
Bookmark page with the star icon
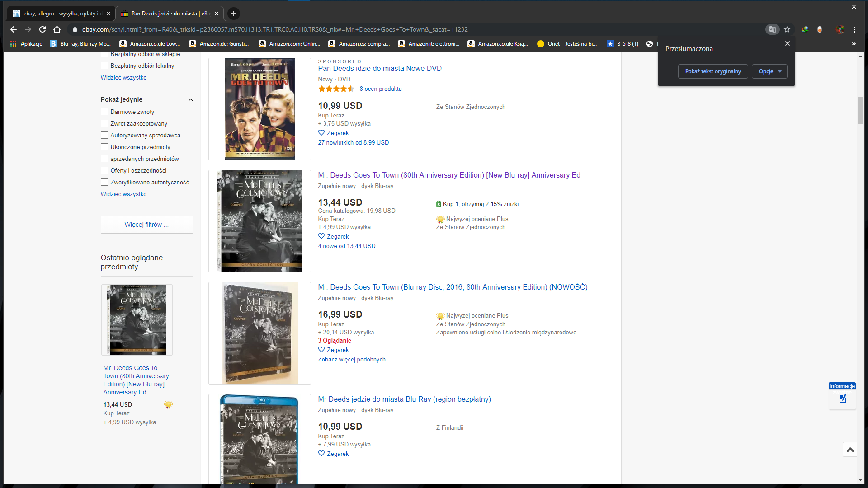[x=787, y=29]
